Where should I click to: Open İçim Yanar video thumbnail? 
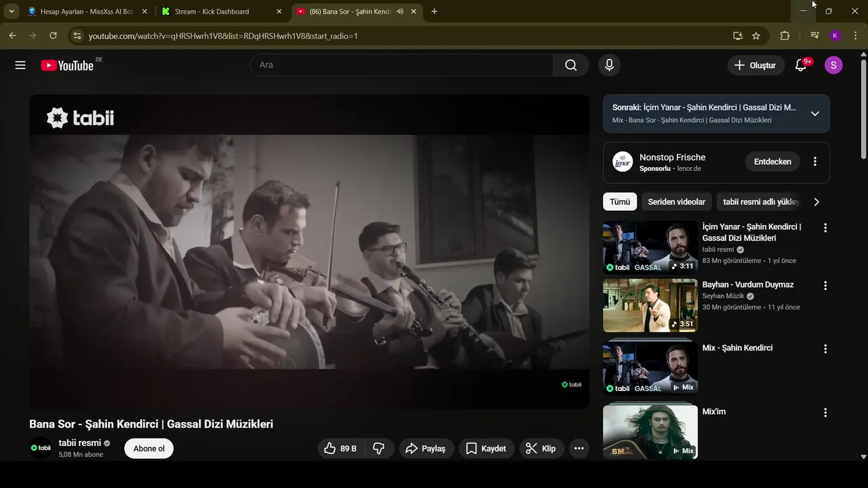650,247
